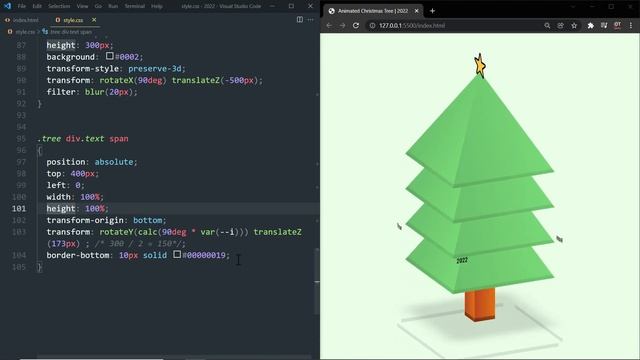Bookmark this page with the star icon

pos(574,25)
